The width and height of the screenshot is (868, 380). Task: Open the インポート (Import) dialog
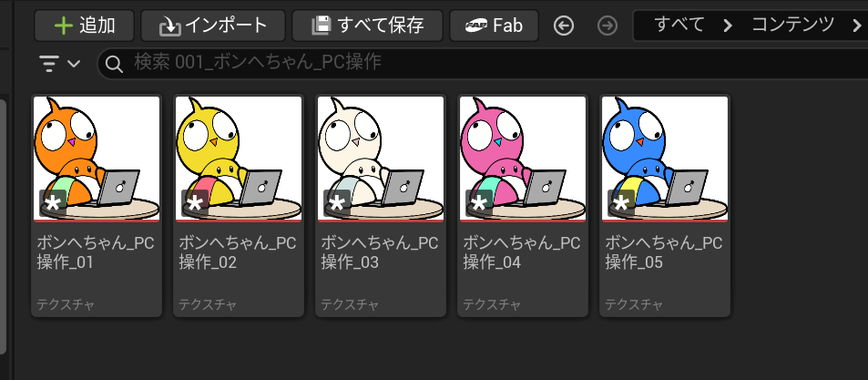point(213,26)
